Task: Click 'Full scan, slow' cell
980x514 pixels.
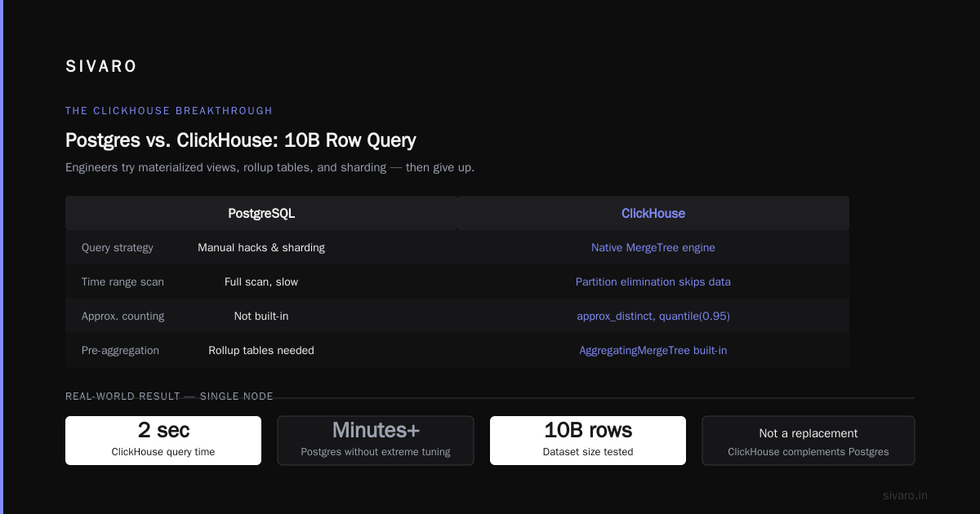Action: pos(261,281)
